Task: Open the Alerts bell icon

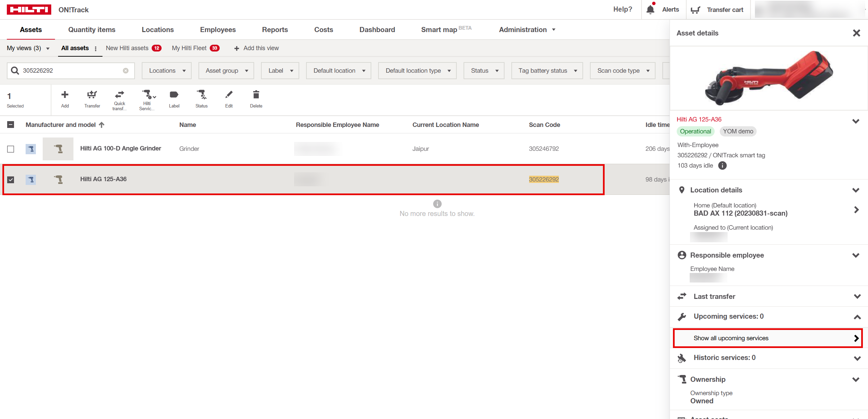Action: (650, 10)
